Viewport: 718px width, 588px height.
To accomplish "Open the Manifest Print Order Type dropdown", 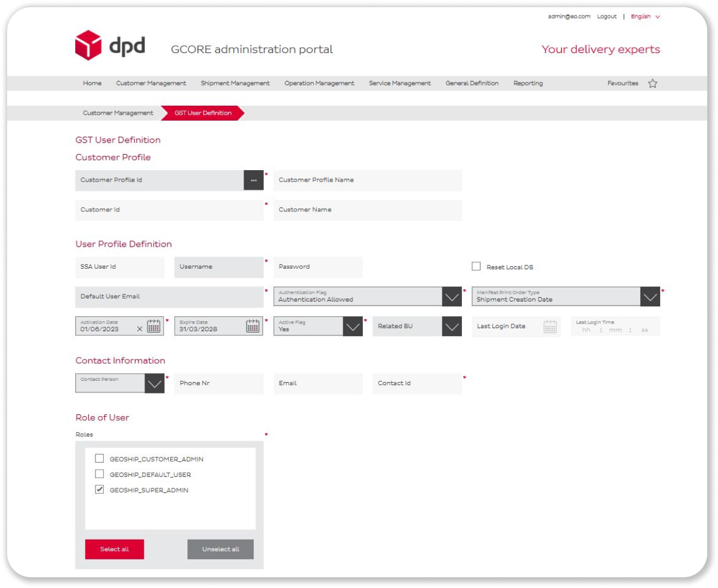I will (x=650, y=297).
